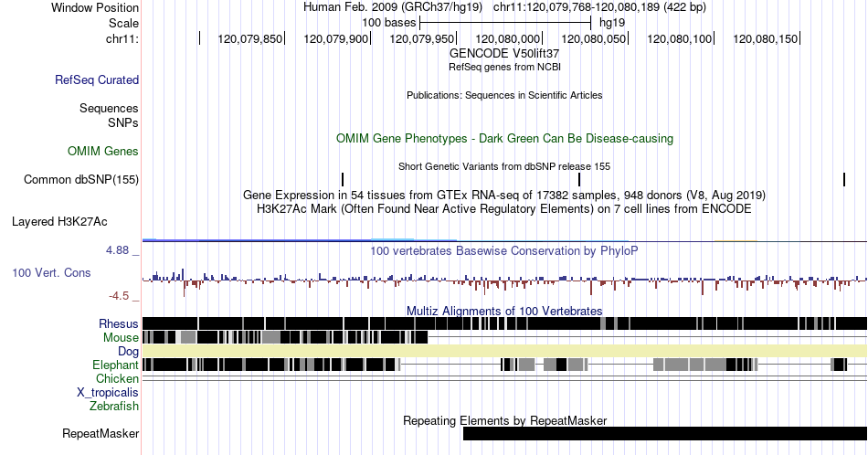
Task: Click the RefSeq Curated track label
Action: click(97, 79)
